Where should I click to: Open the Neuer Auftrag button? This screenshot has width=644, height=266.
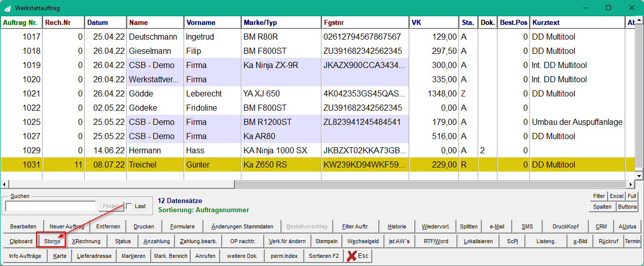[67, 226]
